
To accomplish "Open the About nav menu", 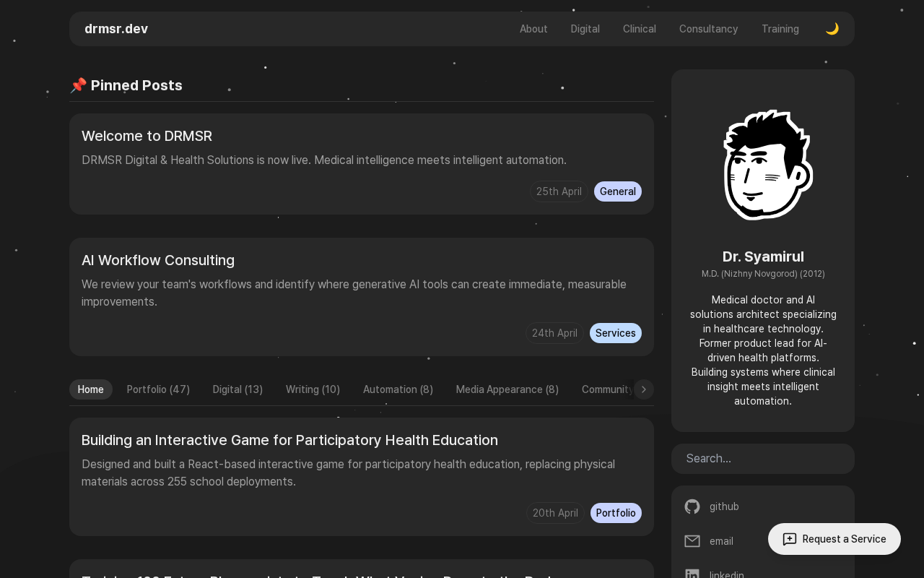I will click(533, 29).
